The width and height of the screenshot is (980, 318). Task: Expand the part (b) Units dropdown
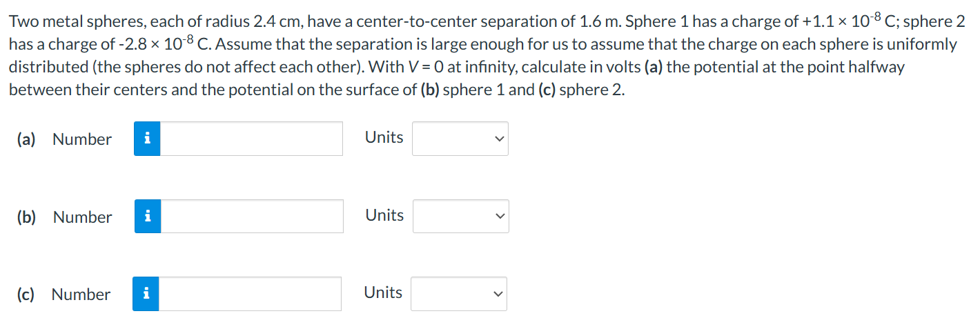pyautogui.click(x=460, y=217)
